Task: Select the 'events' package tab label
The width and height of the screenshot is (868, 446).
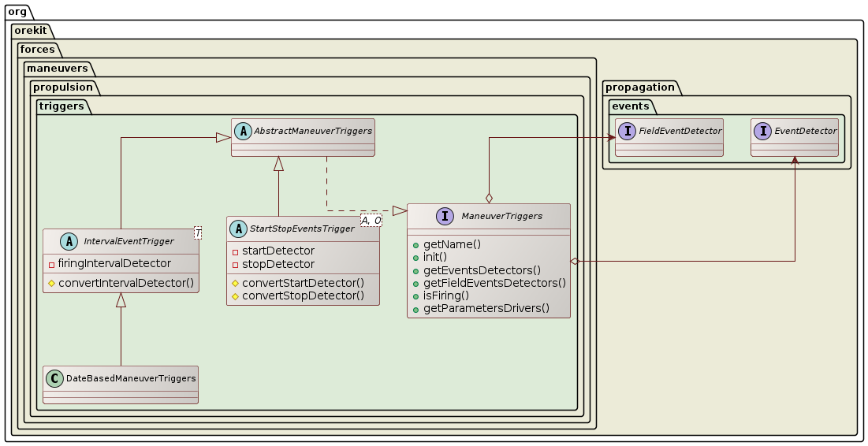Action: tap(630, 106)
